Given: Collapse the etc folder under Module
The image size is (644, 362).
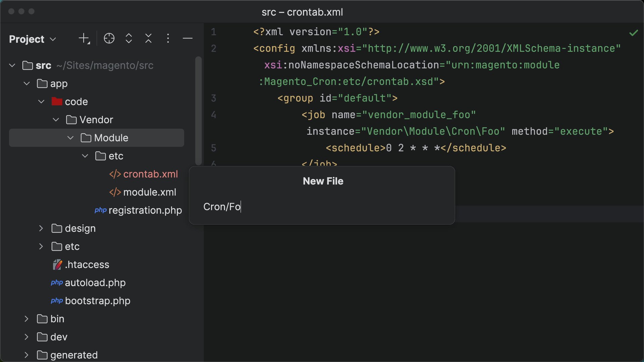Looking at the screenshot, I should click(x=85, y=156).
